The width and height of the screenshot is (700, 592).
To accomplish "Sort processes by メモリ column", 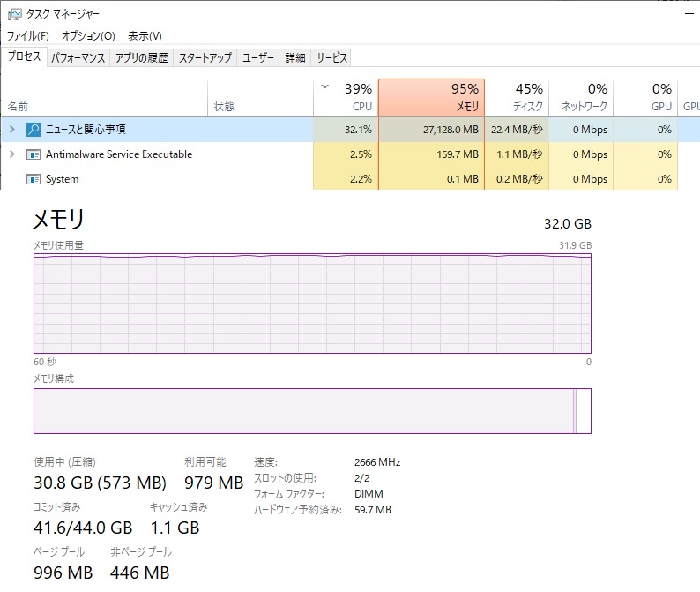I will [431, 97].
